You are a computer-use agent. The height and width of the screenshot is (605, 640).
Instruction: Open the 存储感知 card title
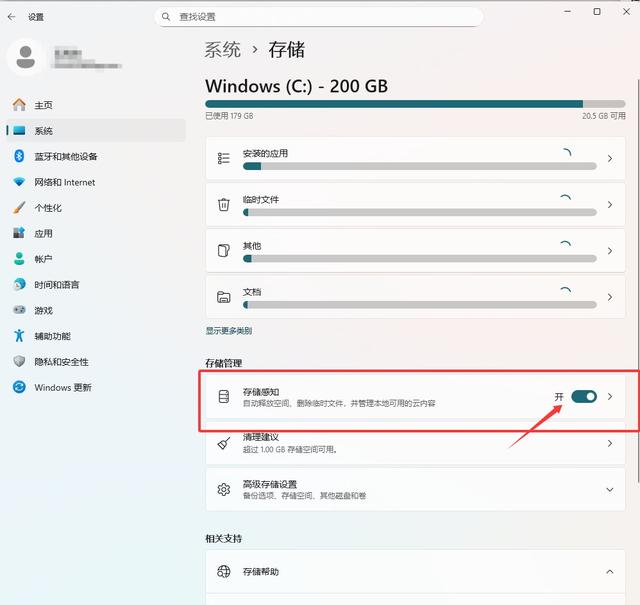click(261, 392)
